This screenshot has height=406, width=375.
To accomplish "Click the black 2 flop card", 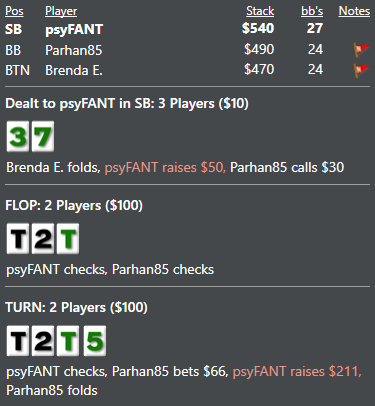I will (x=43, y=239).
